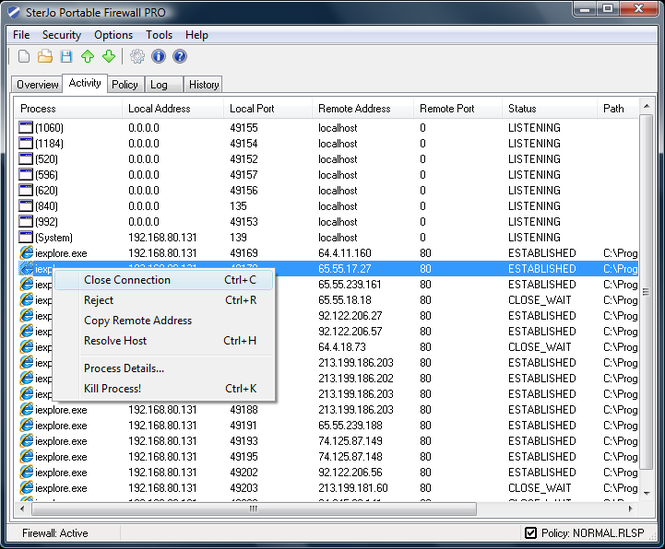Sort by Remote Address column header
This screenshot has height=549, width=665.
point(363,109)
